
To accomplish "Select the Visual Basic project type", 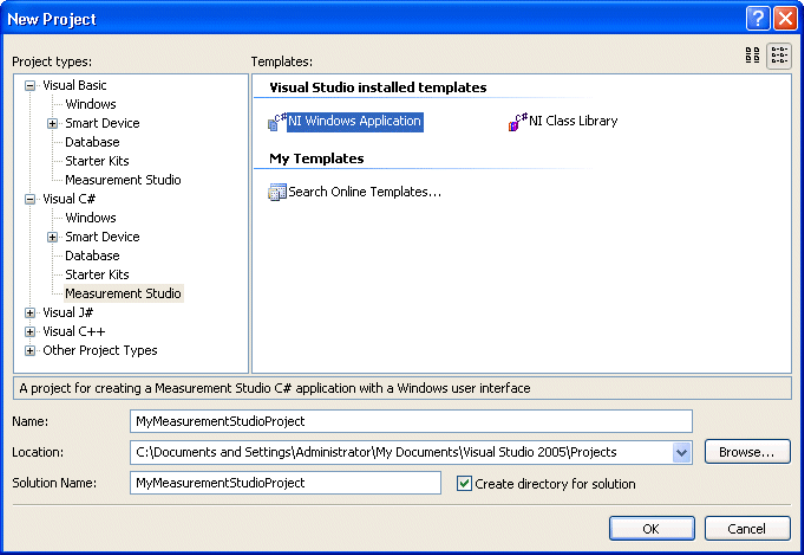I will coord(75,85).
